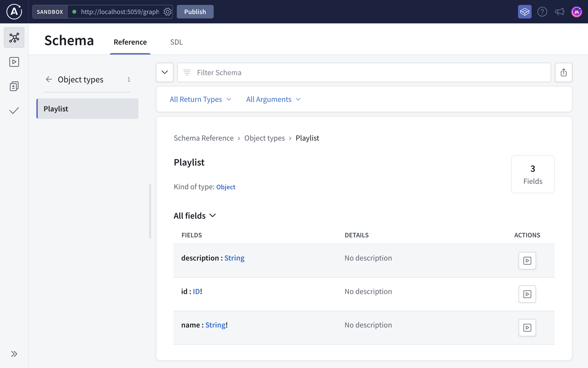588x368 pixels.
Task: Click the export schema icon beside filter bar
Action: 564,72
